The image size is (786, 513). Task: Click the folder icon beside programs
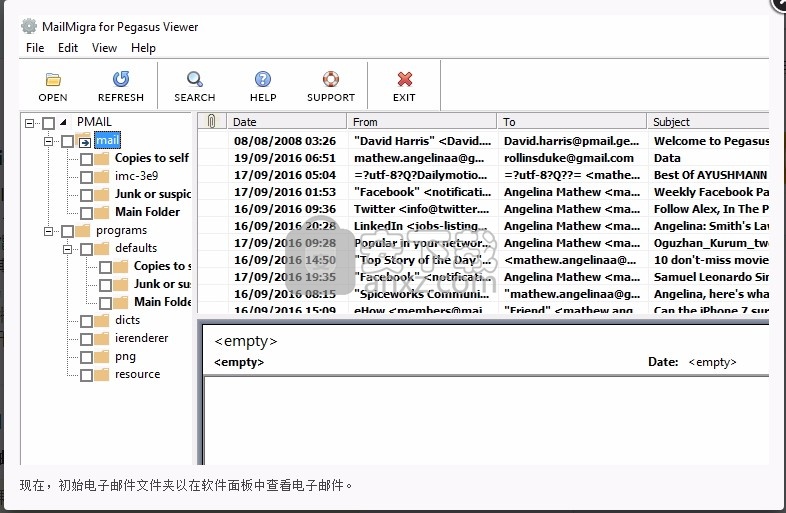tap(83, 231)
